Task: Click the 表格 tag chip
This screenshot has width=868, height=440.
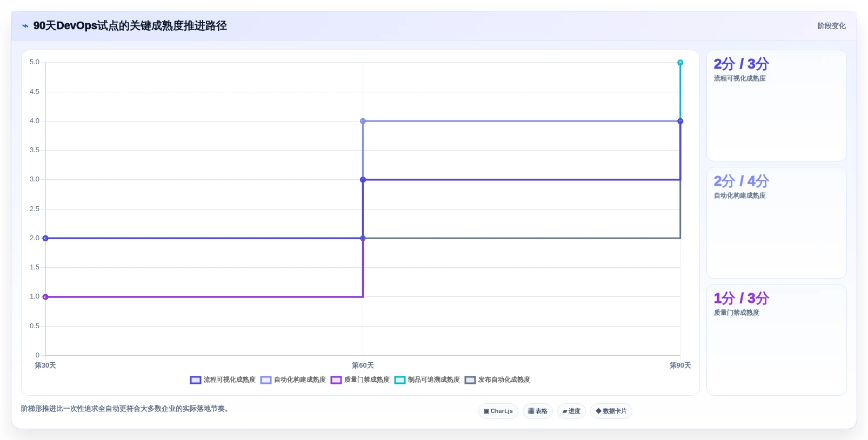Action: coord(538,411)
